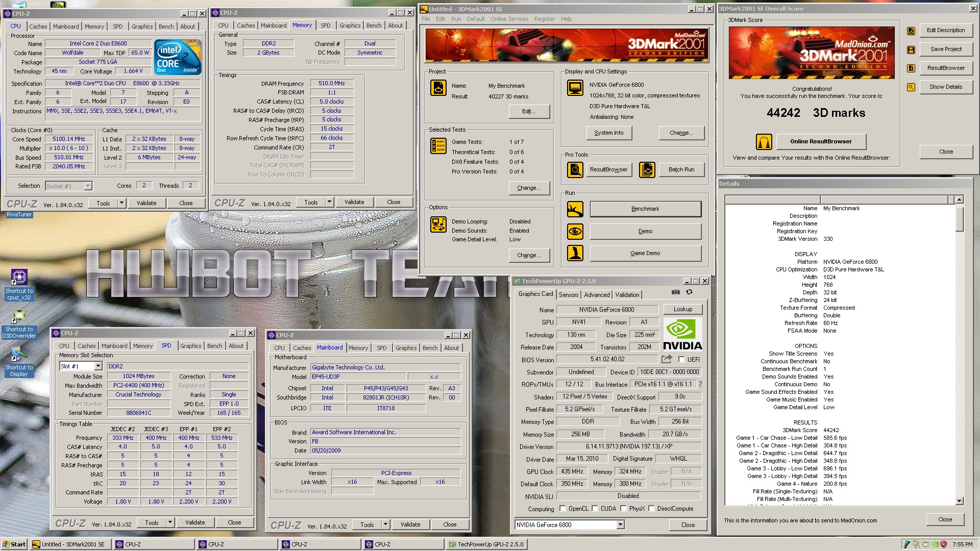Screen dimensions: 980x551
Task: Switch to TechPowerUp GPU-Z taskbar button
Action: pyautogui.click(x=486, y=544)
